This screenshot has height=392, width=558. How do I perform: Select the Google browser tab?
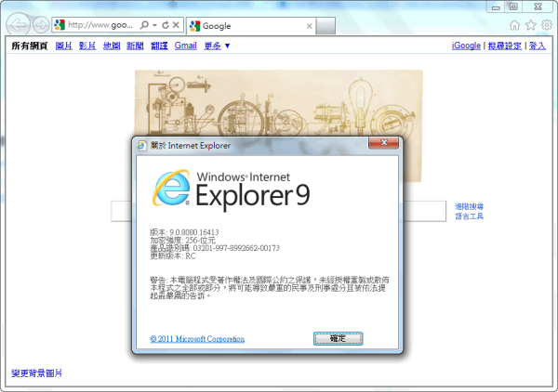[x=250, y=26]
